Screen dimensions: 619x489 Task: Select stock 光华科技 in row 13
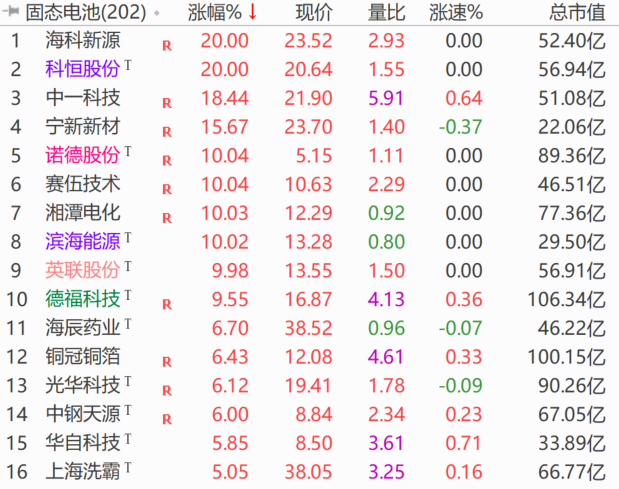pos(83,385)
